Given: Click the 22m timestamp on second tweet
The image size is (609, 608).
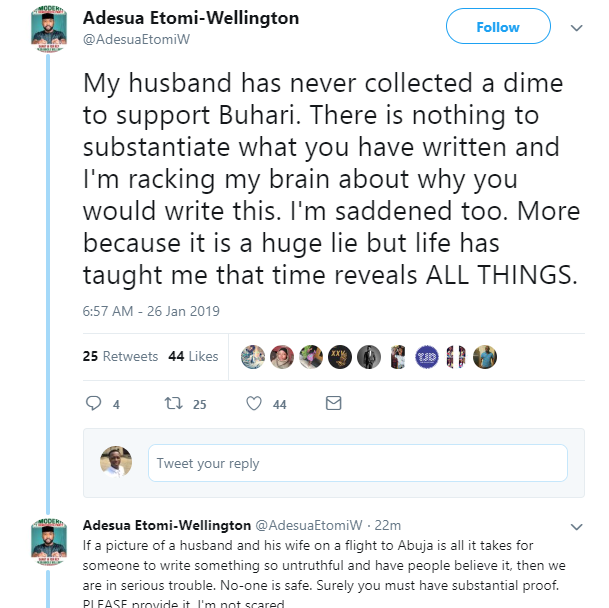Looking at the screenshot, I should (x=387, y=525).
